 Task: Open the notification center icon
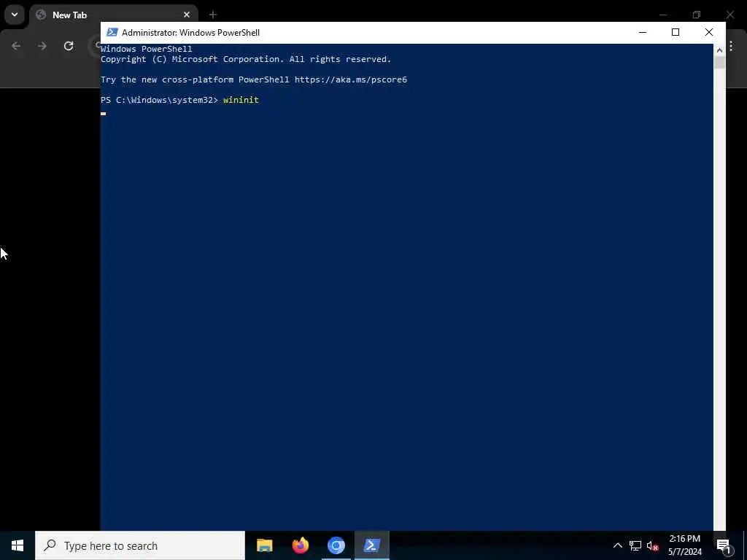[724, 545]
